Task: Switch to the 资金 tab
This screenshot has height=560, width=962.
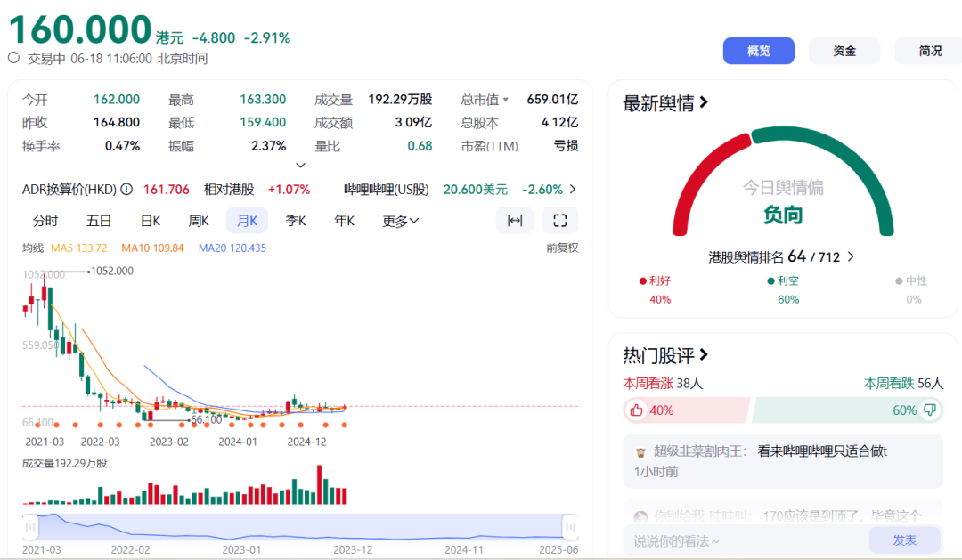Action: coord(844,51)
